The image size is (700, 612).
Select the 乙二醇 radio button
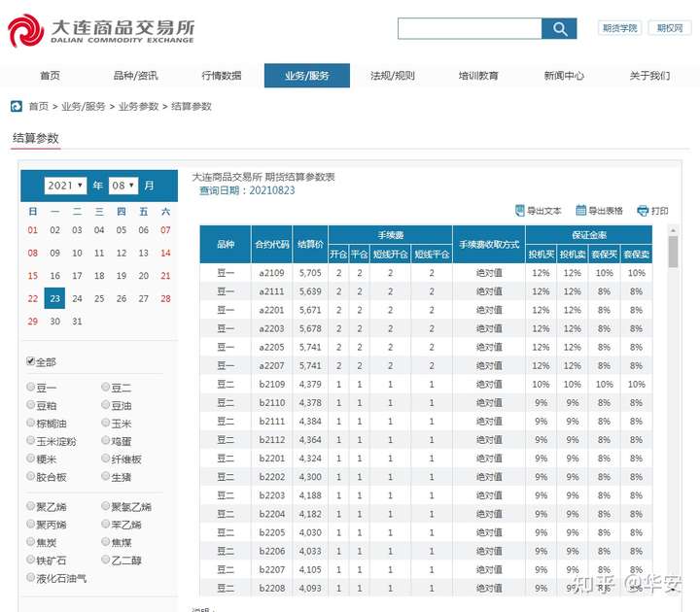105,560
